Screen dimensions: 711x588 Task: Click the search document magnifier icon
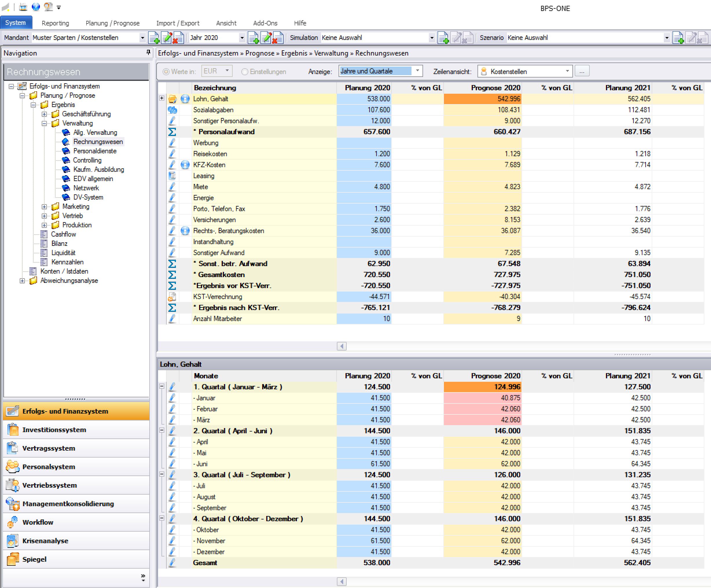click(x=48, y=7)
